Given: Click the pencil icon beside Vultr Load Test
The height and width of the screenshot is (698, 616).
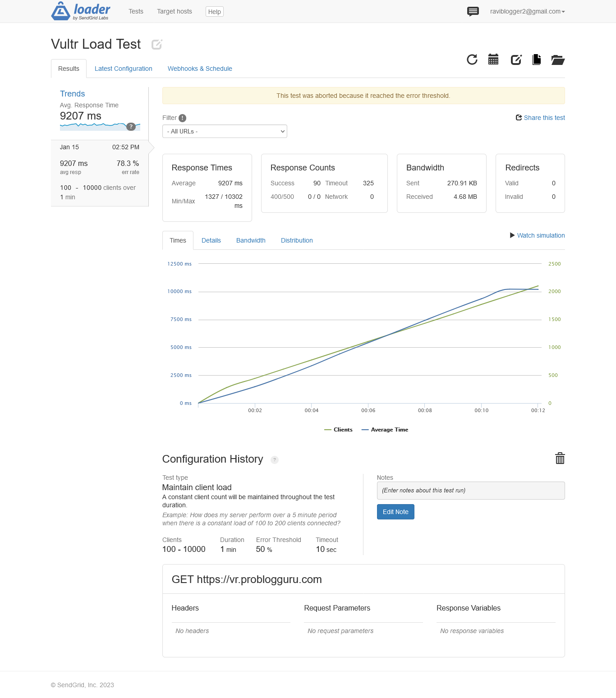Looking at the screenshot, I should coord(156,45).
